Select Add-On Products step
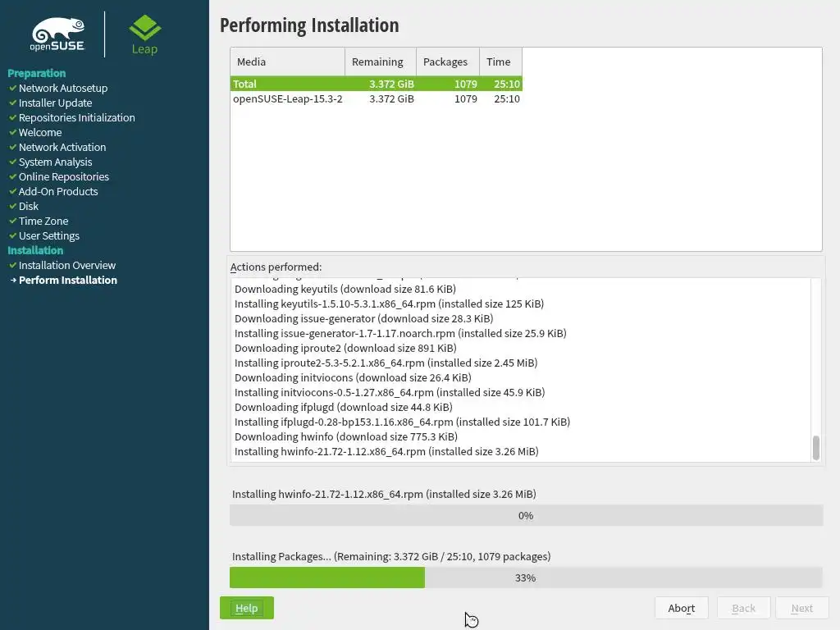Viewport: 840px width, 630px height. 58,191
